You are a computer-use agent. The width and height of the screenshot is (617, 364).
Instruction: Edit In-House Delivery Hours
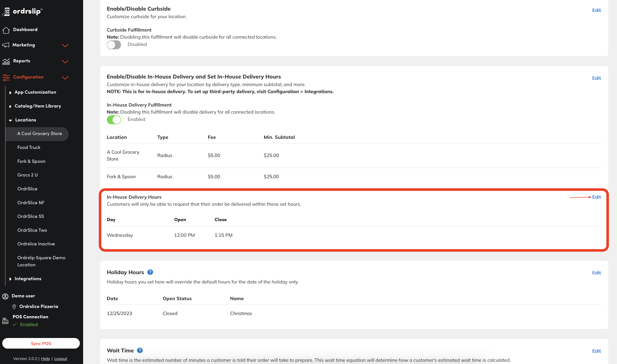pos(596,197)
